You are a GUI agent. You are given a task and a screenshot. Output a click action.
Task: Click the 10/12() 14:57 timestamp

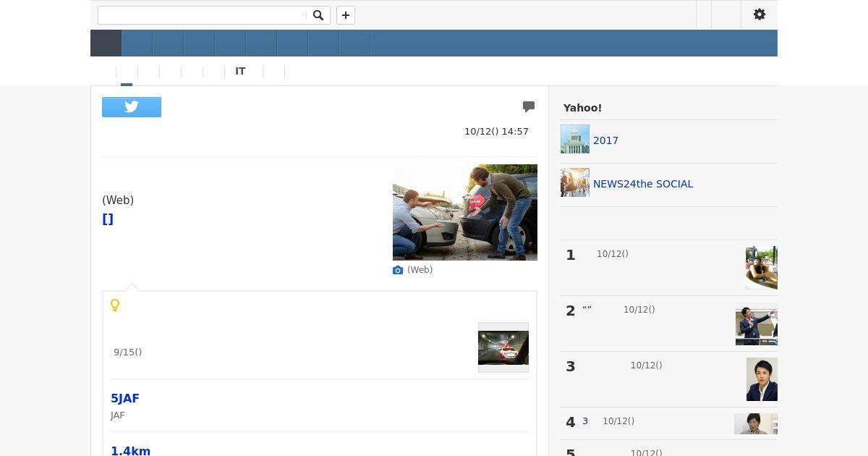tap(496, 132)
